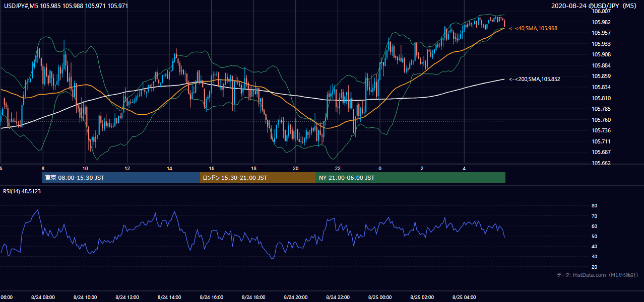The width and height of the screenshot is (644, 302).
Task: Click the 8/24 18:00 bottom time label
Action: point(253,297)
